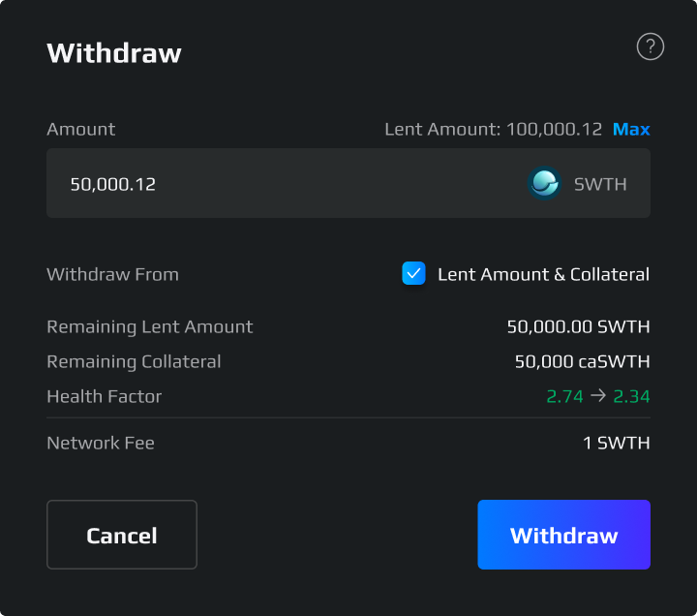Click the SWTH currency label in amount field

coord(600,183)
